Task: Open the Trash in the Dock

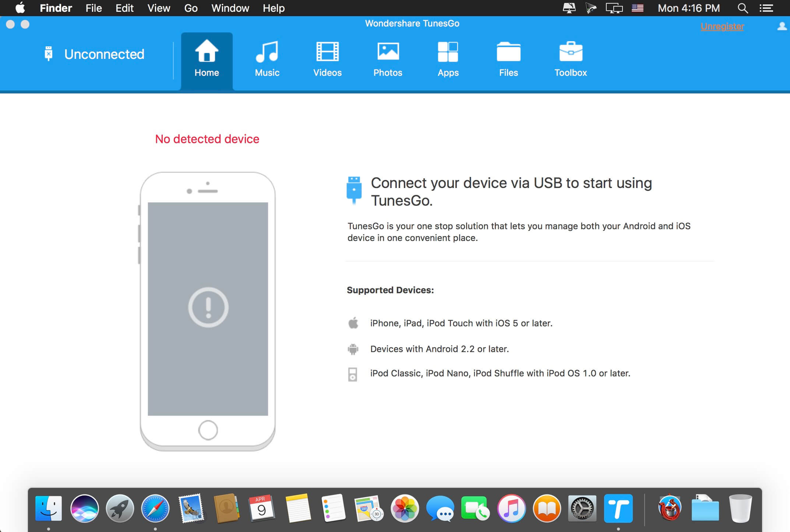Action: pos(740,508)
